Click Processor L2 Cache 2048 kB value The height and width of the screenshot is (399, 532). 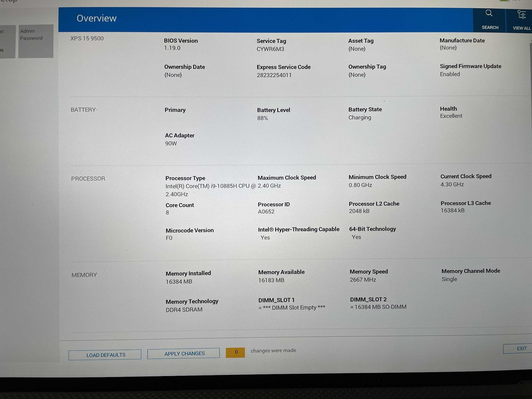[x=359, y=211]
